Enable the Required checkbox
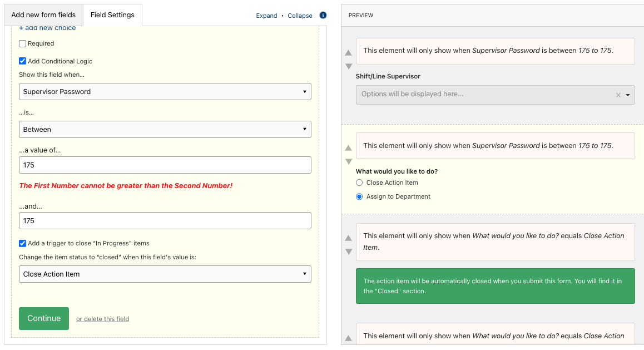 click(x=22, y=43)
